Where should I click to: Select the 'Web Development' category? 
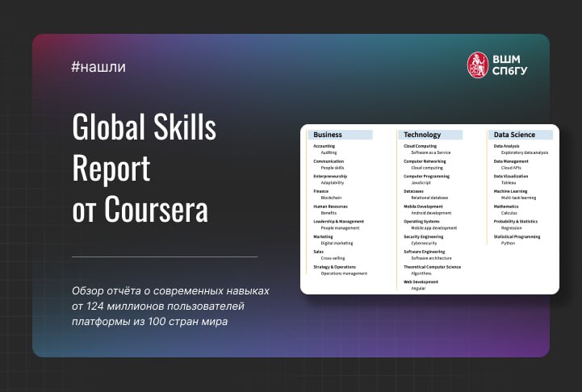(x=421, y=281)
